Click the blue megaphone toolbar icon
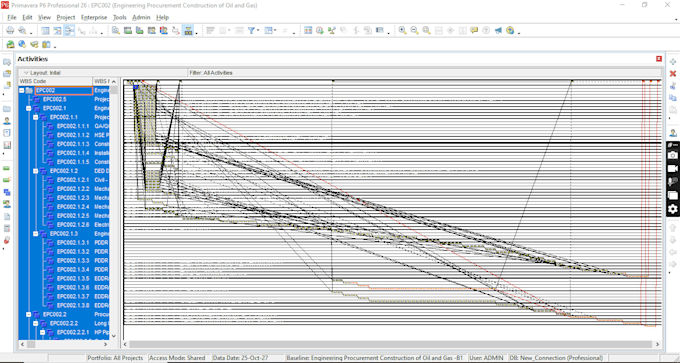The height and width of the screenshot is (363, 680). pyautogui.click(x=498, y=30)
